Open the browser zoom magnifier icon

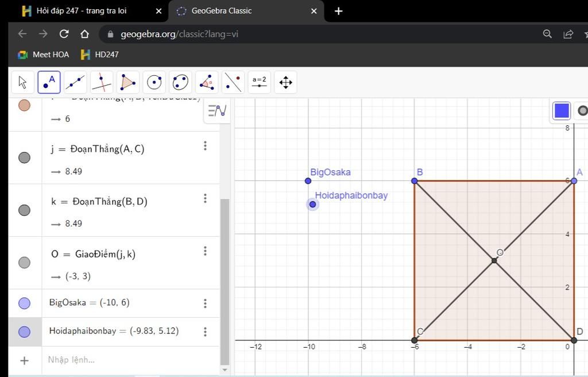click(x=547, y=34)
